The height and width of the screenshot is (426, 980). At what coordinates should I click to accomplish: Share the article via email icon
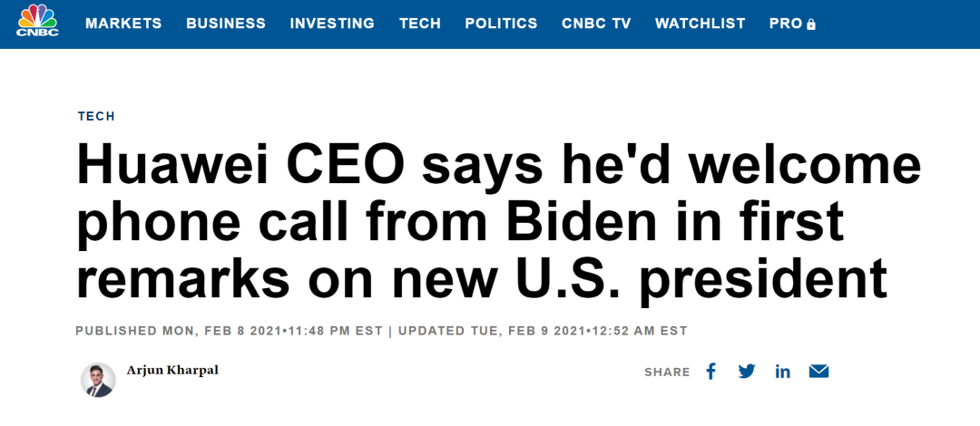point(818,372)
